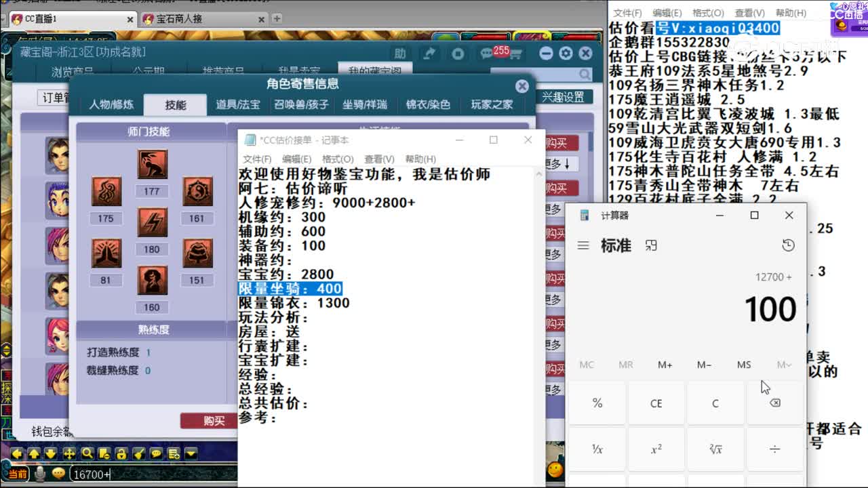868x488 pixels.
Task: Click calculator CE button
Action: (x=656, y=403)
